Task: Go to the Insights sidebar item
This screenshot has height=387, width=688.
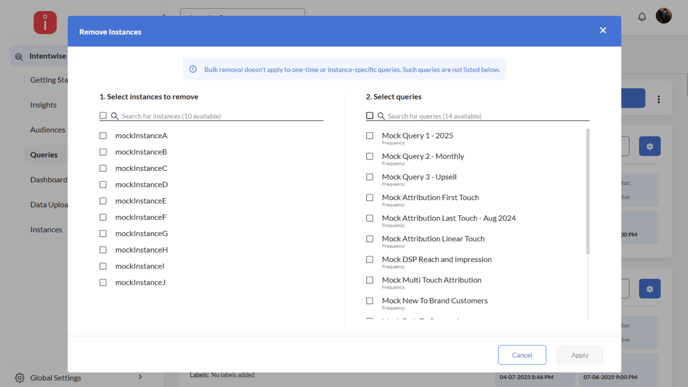Action: click(x=43, y=105)
